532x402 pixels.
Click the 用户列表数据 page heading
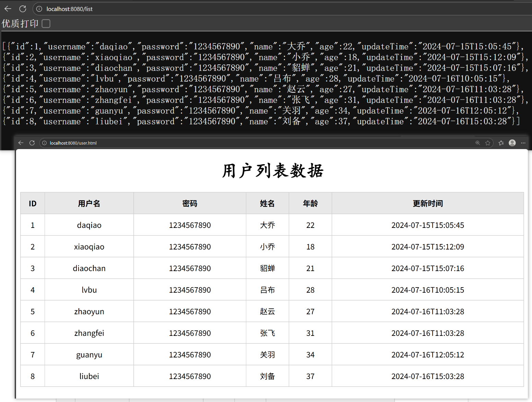(x=273, y=171)
